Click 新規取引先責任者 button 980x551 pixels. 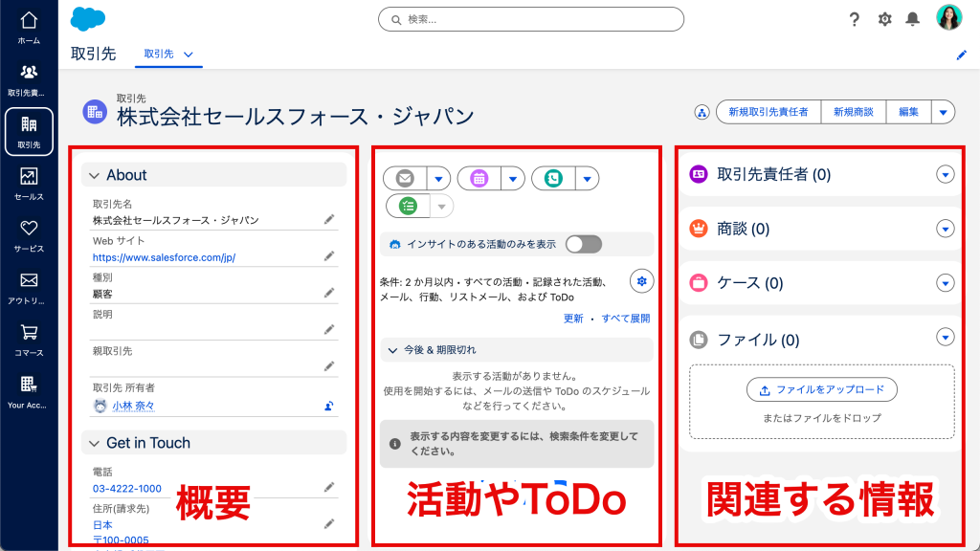768,113
